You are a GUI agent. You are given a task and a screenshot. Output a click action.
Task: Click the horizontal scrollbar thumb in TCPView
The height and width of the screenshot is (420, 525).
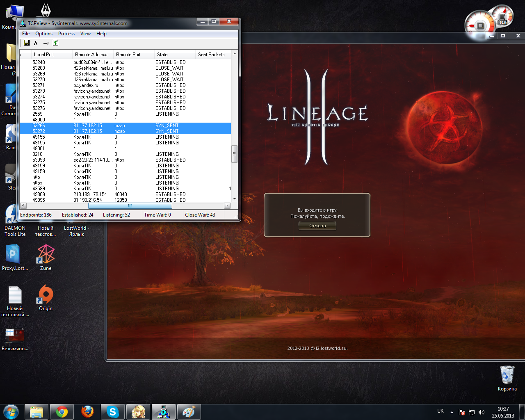(130, 205)
